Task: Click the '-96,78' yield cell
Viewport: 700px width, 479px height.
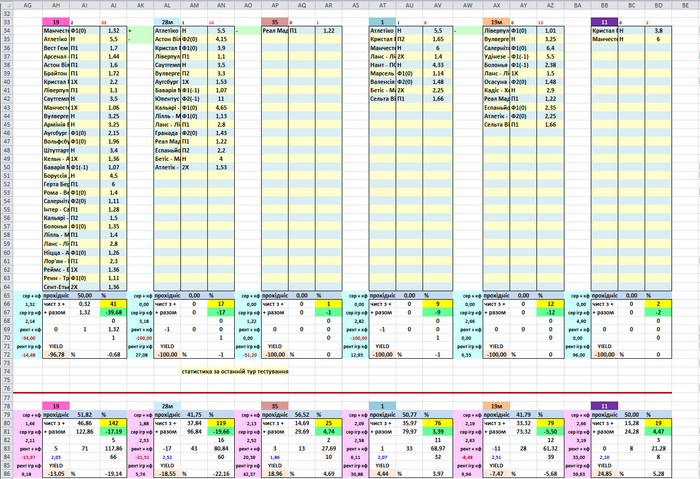Action: pyautogui.click(x=56, y=354)
